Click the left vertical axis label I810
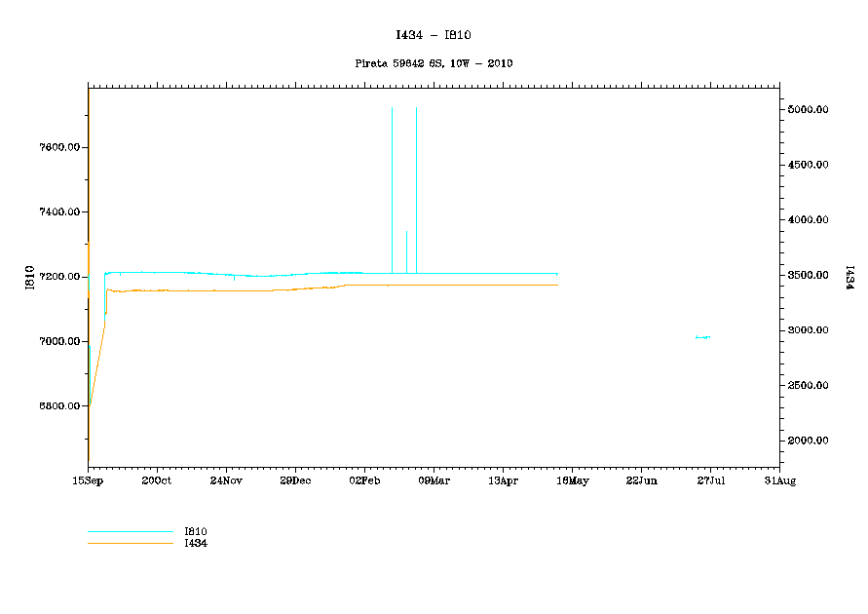 click(x=30, y=277)
